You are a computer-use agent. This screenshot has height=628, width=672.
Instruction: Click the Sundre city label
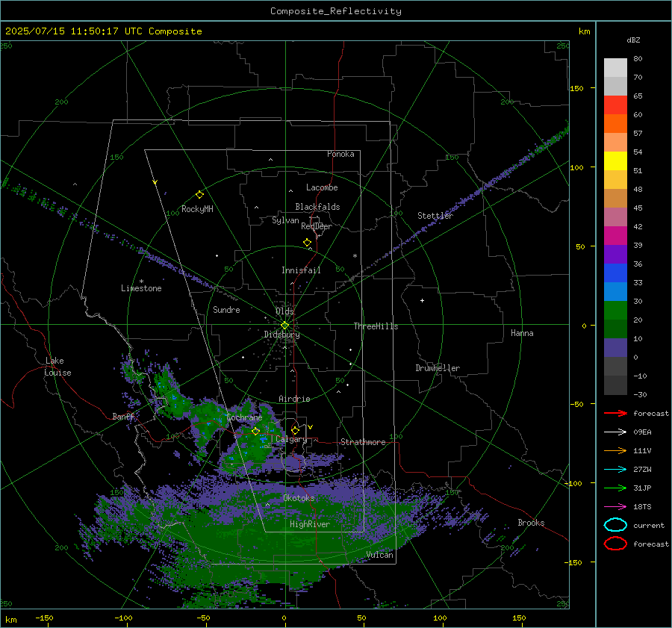226,309
